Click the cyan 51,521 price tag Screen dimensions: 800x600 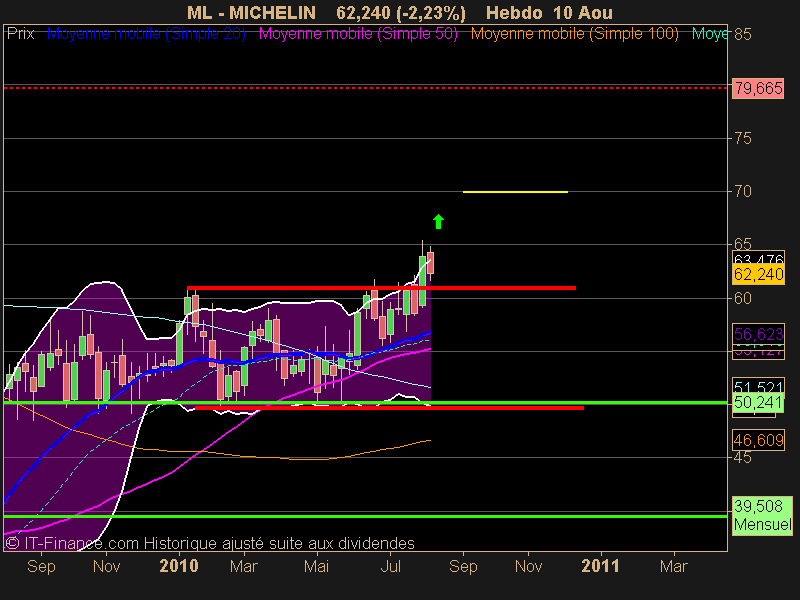pos(758,385)
